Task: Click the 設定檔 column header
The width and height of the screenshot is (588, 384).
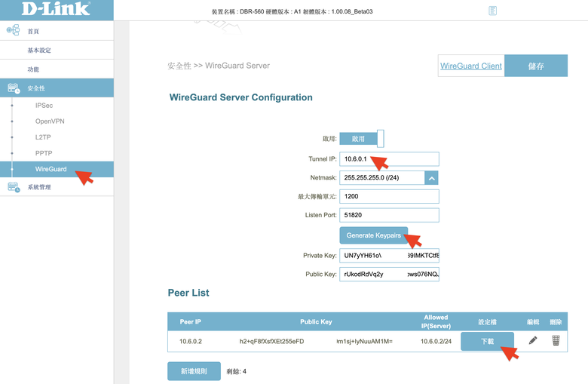Action: click(487, 322)
